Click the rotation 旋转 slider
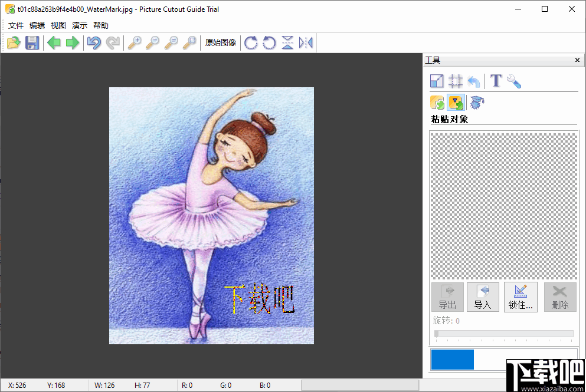The image size is (586, 392). click(504, 334)
